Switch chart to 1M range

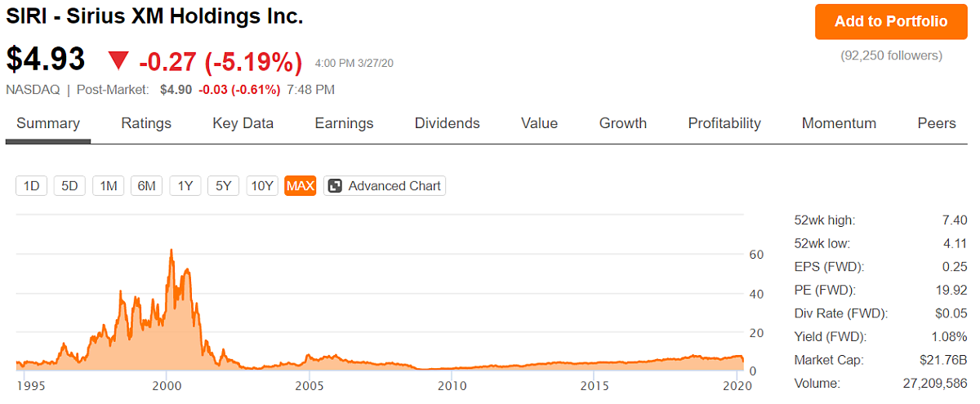click(x=109, y=186)
